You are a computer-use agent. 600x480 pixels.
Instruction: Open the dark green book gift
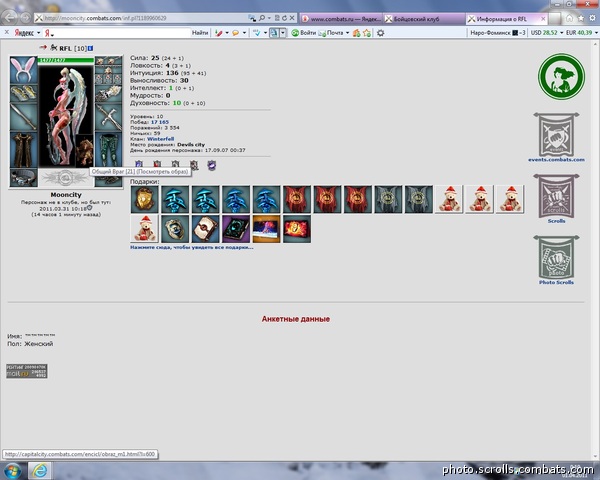(236, 229)
